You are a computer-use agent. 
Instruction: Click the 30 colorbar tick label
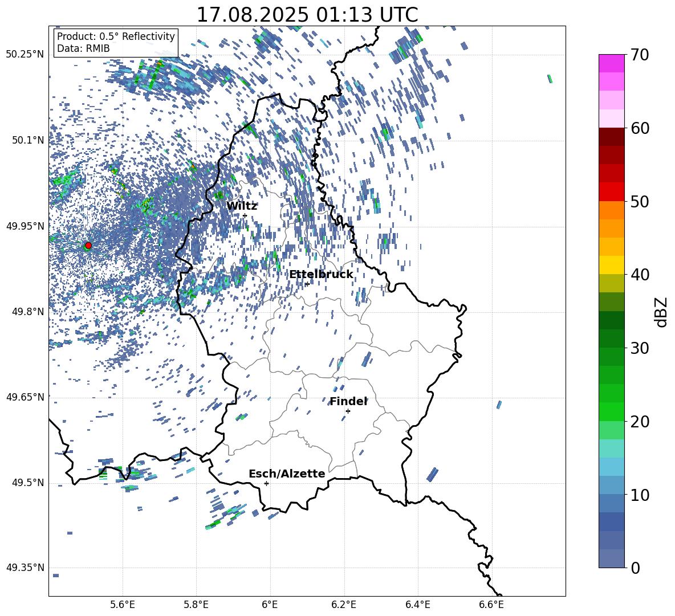click(640, 348)
